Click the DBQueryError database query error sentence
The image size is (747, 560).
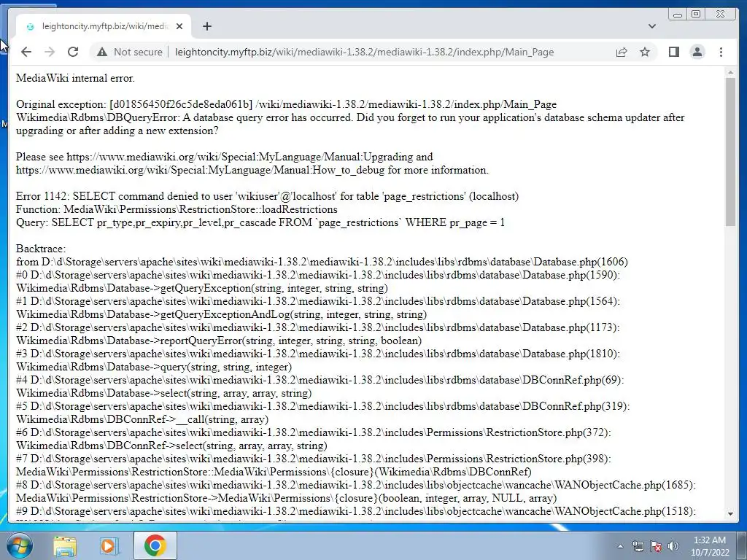[x=350, y=124]
